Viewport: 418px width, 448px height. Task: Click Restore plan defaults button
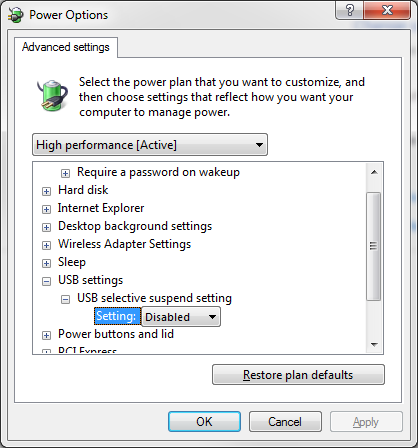pos(298,375)
